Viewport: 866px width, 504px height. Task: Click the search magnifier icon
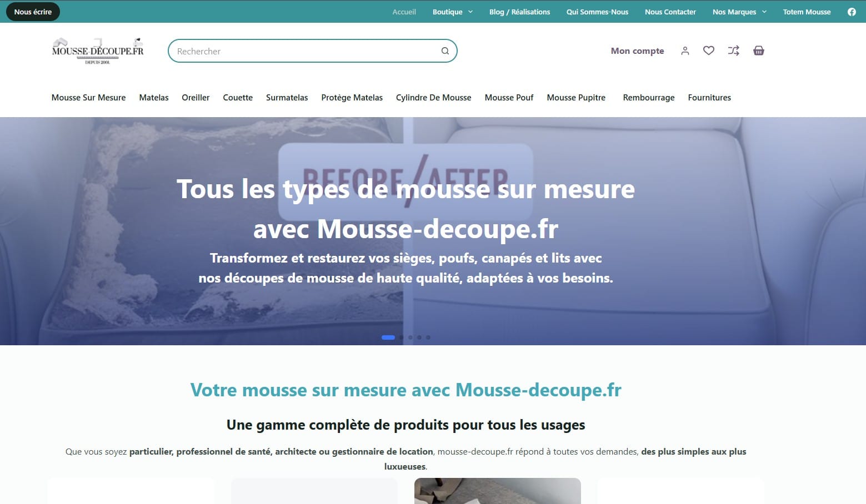point(445,51)
